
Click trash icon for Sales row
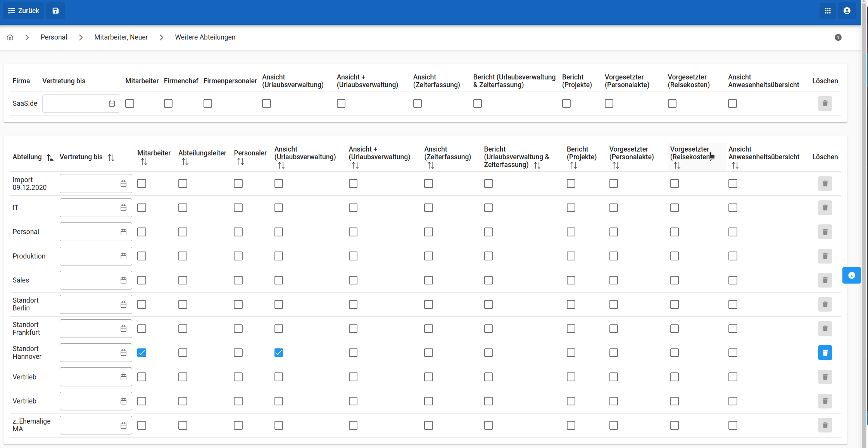(x=825, y=280)
